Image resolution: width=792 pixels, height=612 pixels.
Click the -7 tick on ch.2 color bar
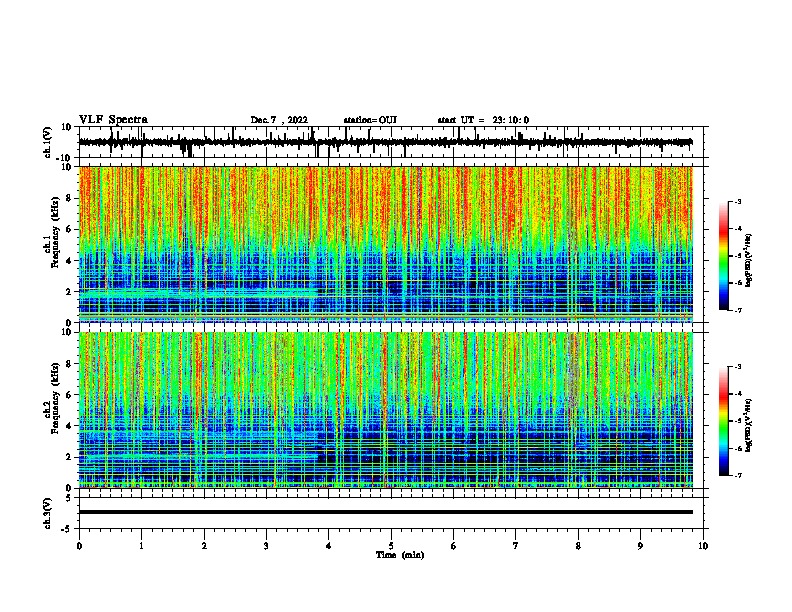pos(737,476)
